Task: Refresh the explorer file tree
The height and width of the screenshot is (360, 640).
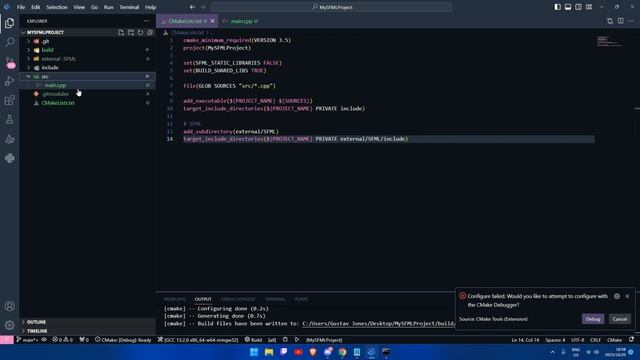Action: coord(140,32)
